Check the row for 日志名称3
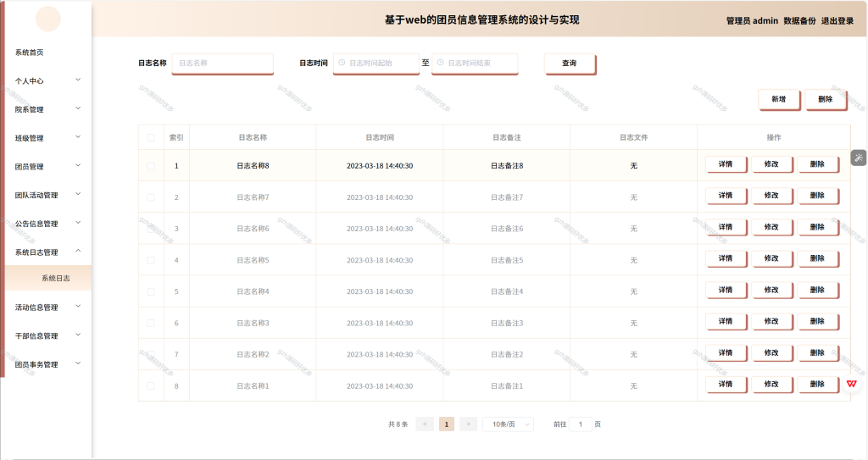The height and width of the screenshot is (460, 868). pyautogui.click(x=151, y=323)
